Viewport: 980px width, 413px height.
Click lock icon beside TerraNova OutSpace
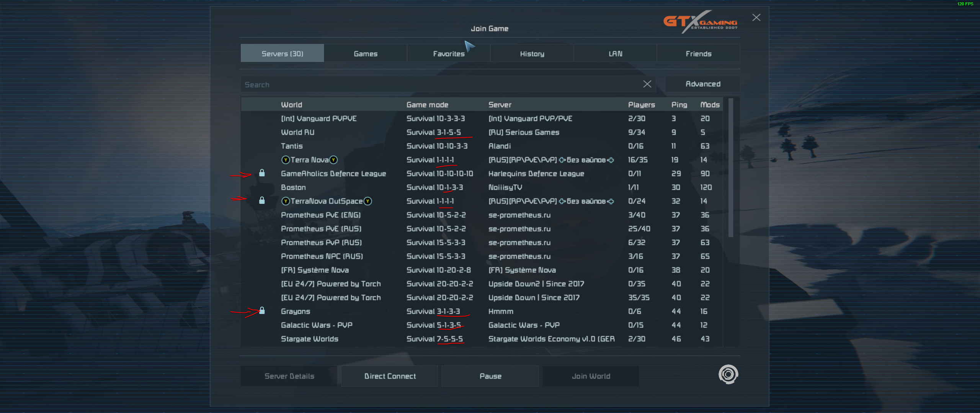click(262, 201)
